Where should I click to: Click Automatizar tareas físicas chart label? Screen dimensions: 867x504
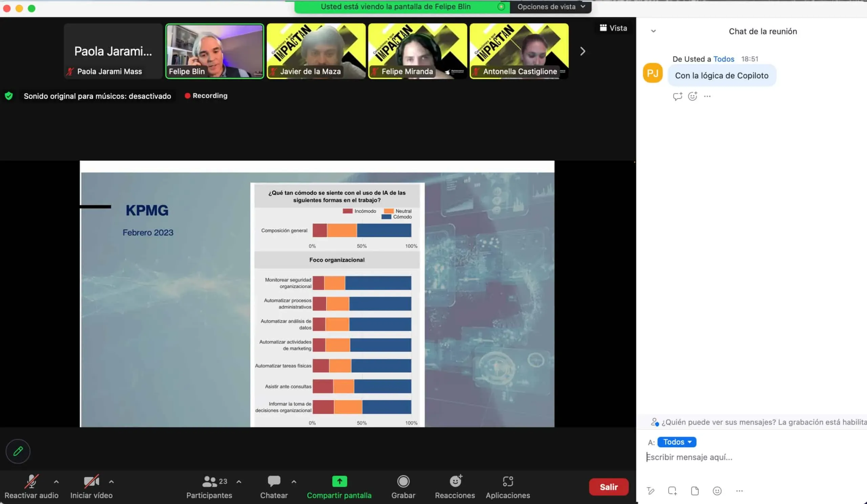(x=283, y=366)
